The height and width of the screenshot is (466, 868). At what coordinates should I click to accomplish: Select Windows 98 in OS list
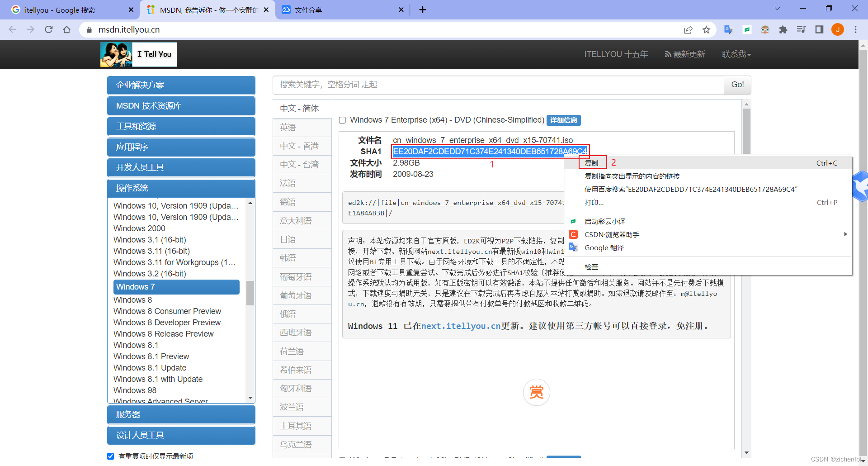tap(135, 390)
